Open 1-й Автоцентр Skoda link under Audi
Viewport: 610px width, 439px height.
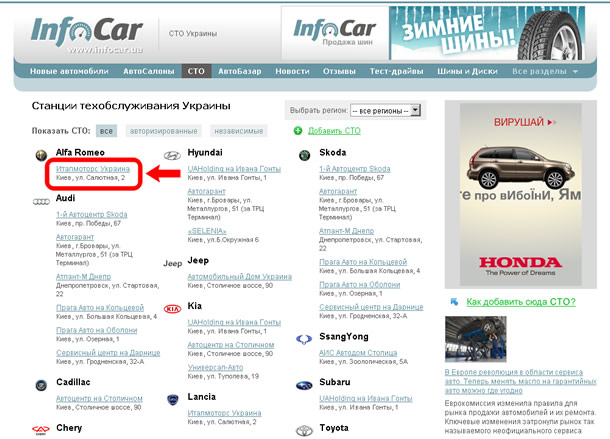click(91, 214)
